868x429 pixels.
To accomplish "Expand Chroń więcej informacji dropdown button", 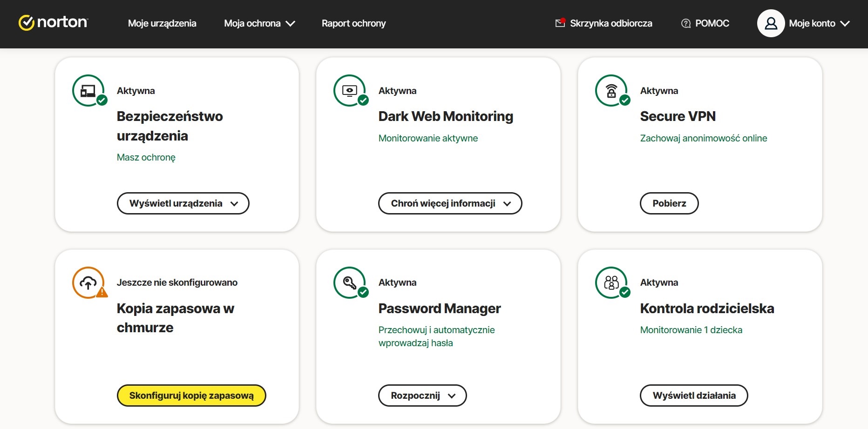I will coord(450,203).
